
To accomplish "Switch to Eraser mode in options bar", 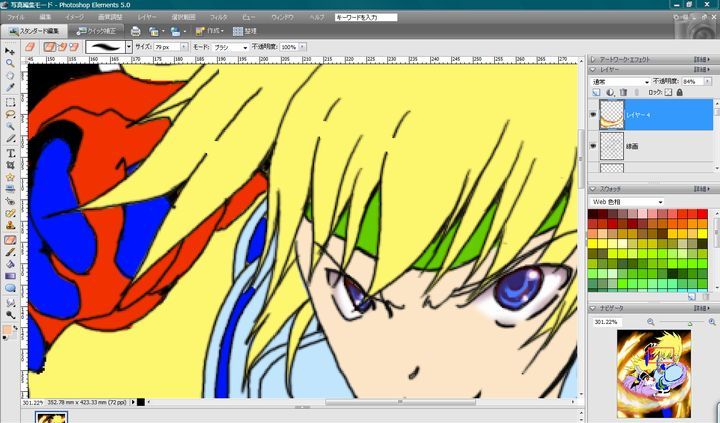I will 50,46.
